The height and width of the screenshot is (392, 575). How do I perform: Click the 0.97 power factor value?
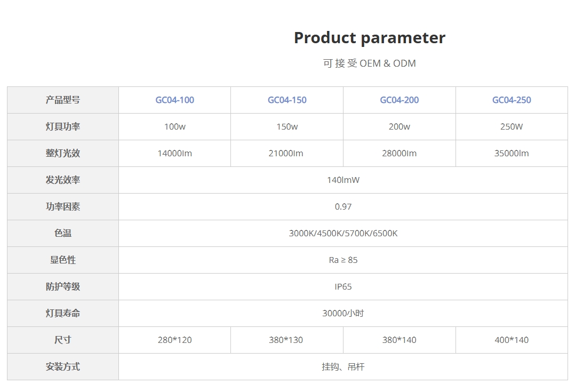coord(343,206)
